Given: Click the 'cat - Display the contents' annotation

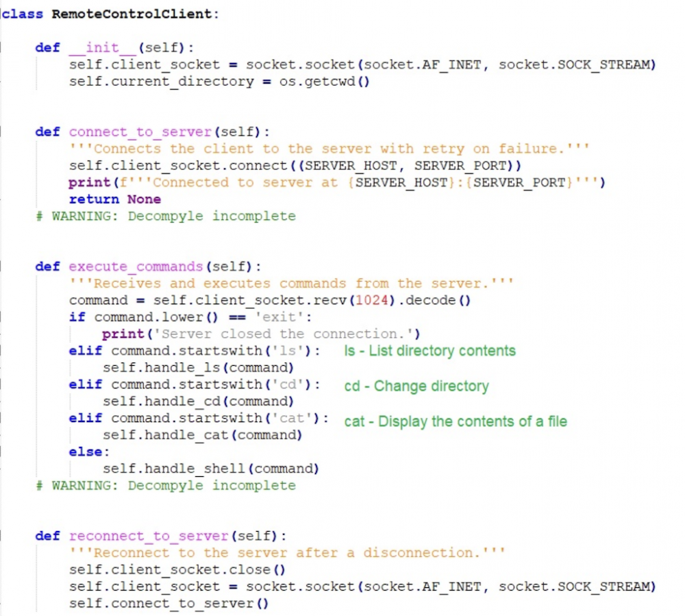Looking at the screenshot, I should 456,421.
